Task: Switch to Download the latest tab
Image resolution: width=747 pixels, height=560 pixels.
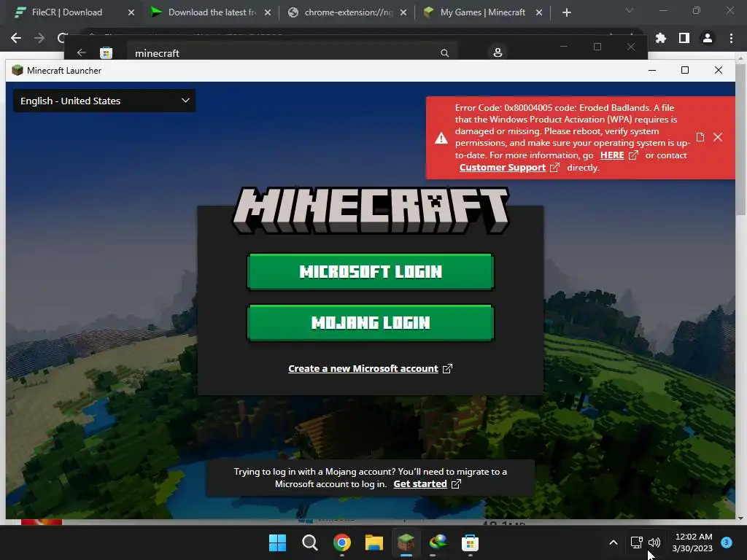Action: [x=212, y=12]
